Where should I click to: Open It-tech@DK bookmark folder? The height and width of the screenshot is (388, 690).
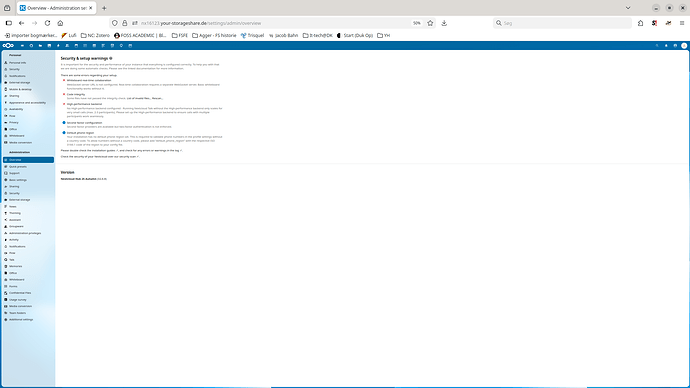pos(317,35)
